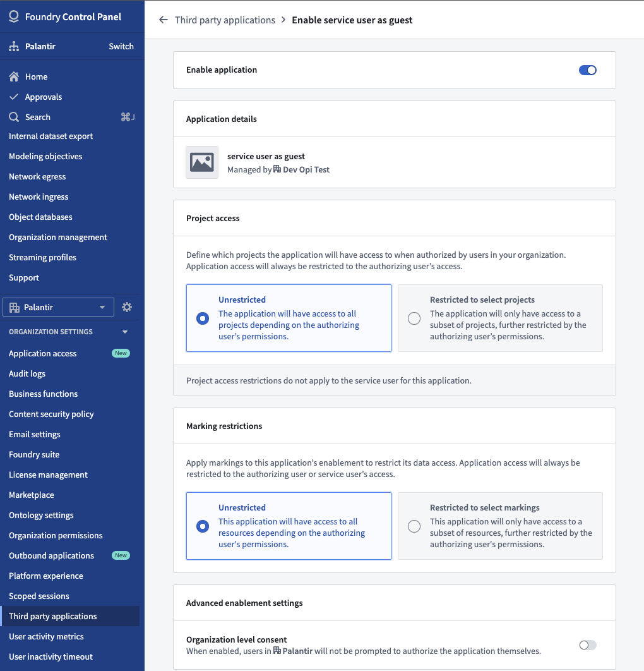The width and height of the screenshot is (644, 671).
Task: Select Restricted to select projects
Action: tap(414, 318)
